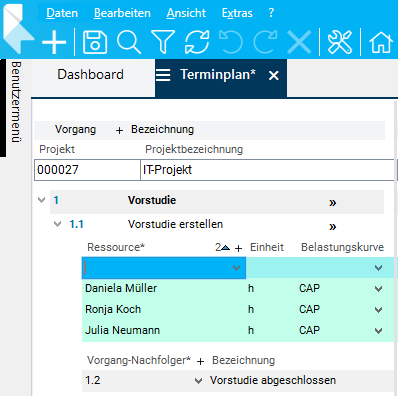Viewport: 398px width, 396px height.
Task: Click the Ressource* column header
Action: click(116, 247)
